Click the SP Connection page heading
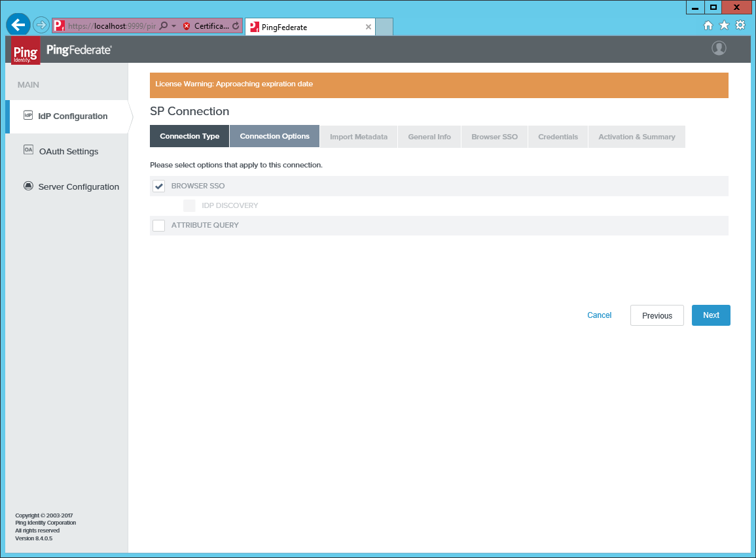Screen dimensions: 756x558 click(x=189, y=111)
